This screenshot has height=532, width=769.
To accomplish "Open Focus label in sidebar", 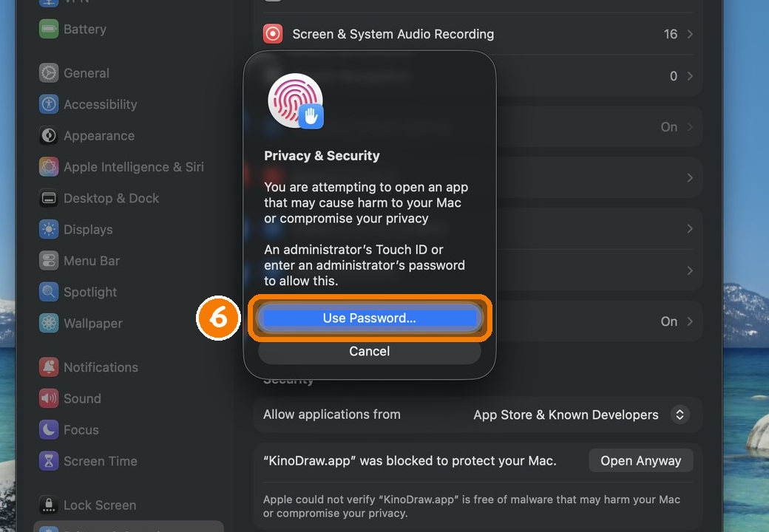I will pos(81,429).
